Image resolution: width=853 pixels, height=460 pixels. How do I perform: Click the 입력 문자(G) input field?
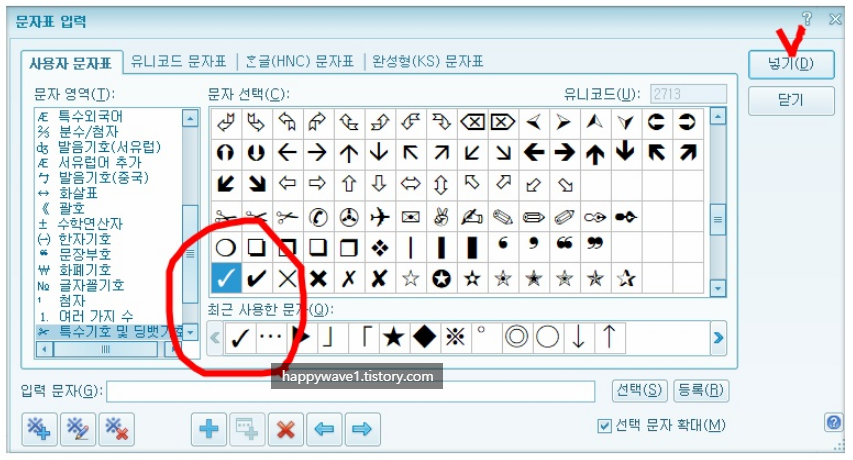coord(350,391)
